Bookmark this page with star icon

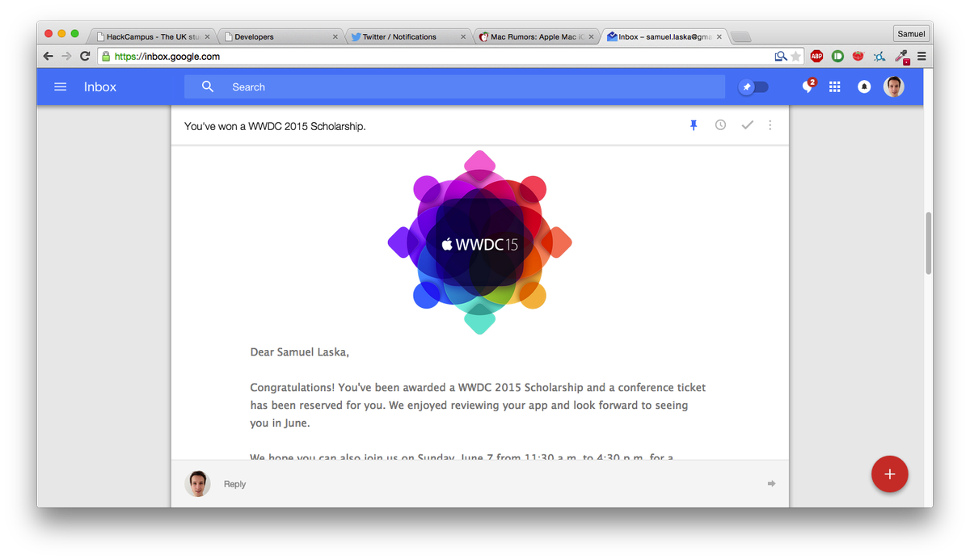click(x=796, y=57)
